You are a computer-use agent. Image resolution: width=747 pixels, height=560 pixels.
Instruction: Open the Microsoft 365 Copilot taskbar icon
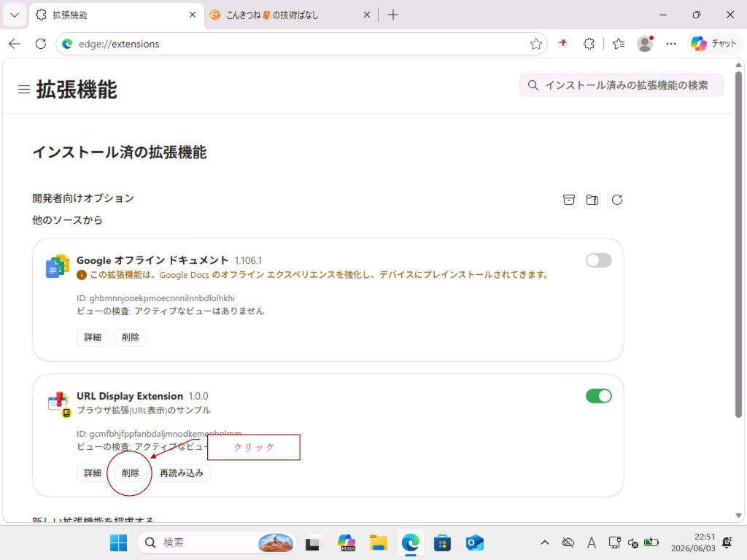click(347, 542)
